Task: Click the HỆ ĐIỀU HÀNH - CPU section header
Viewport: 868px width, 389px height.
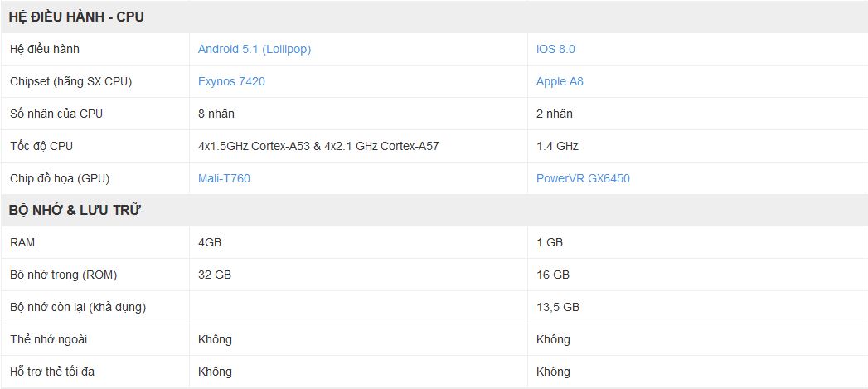Action: 76,17
